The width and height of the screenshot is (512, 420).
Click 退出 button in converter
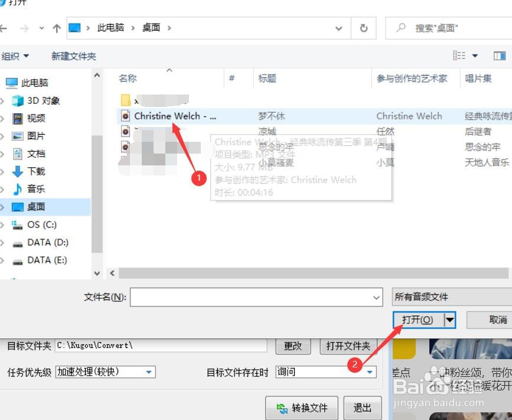pos(363,408)
